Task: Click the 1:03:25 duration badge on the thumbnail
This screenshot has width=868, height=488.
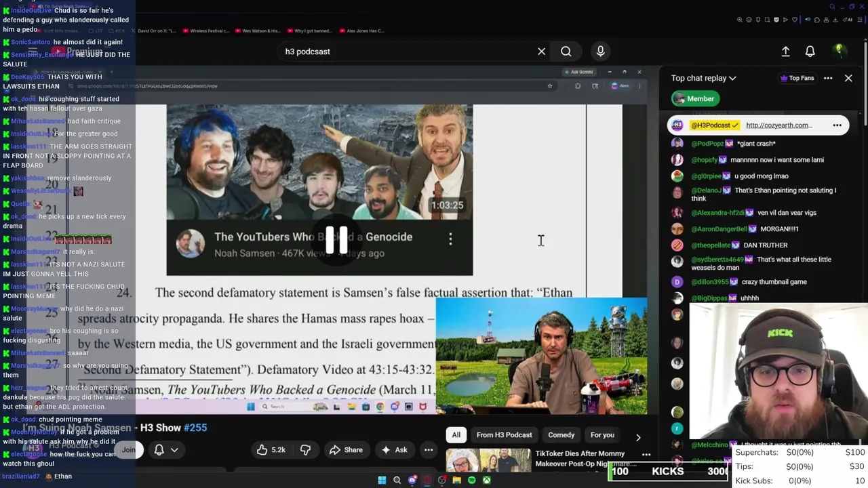Action: point(447,205)
